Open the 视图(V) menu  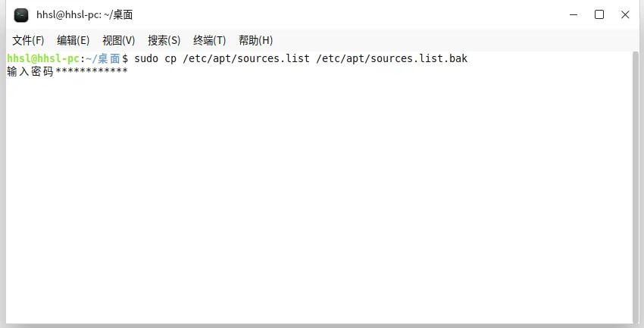tap(119, 40)
